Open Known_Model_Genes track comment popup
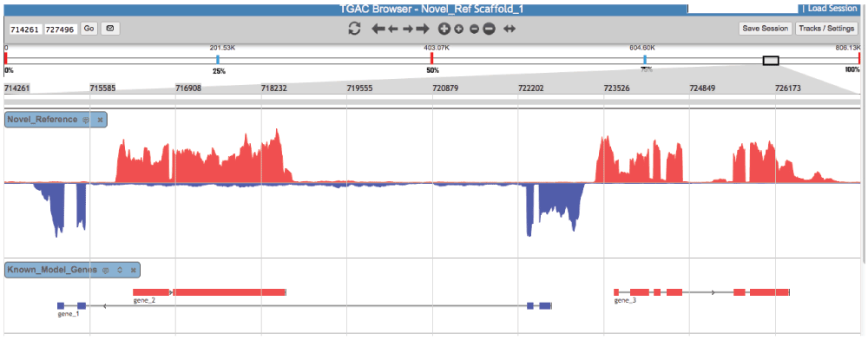This screenshot has height=340, width=868. tap(106, 271)
